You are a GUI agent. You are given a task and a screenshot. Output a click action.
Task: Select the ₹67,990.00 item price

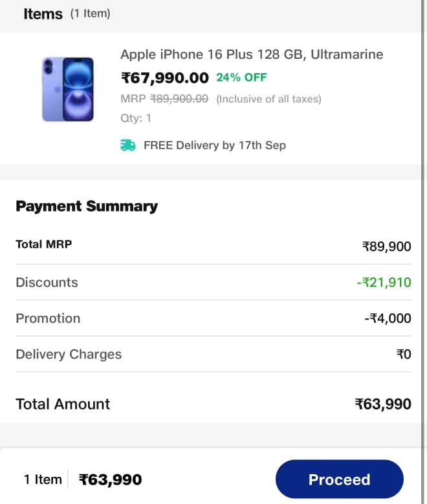pyautogui.click(x=165, y=78)
